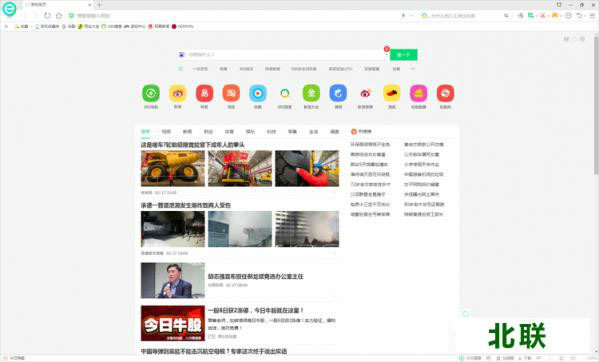This screenshot has width=599, height=362.
Task: Open headline about 中国导弹 and aircraft carrier
Action: click(x=214, y=351)
